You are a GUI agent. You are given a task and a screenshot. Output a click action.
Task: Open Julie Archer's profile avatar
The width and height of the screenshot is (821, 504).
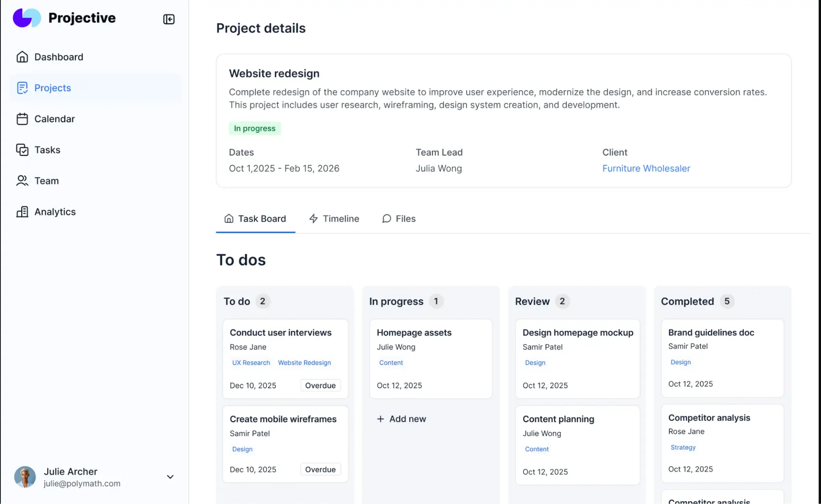pos(25,477)
